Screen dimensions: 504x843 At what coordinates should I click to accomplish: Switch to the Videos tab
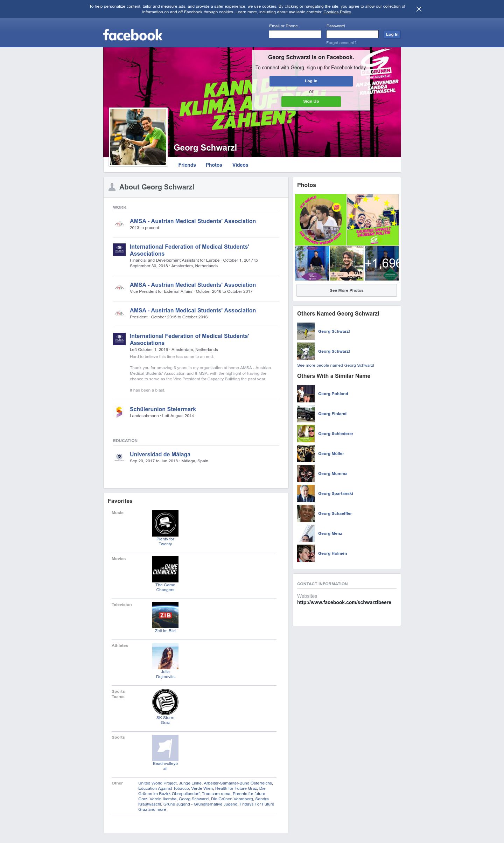click(x=240, y=165)
